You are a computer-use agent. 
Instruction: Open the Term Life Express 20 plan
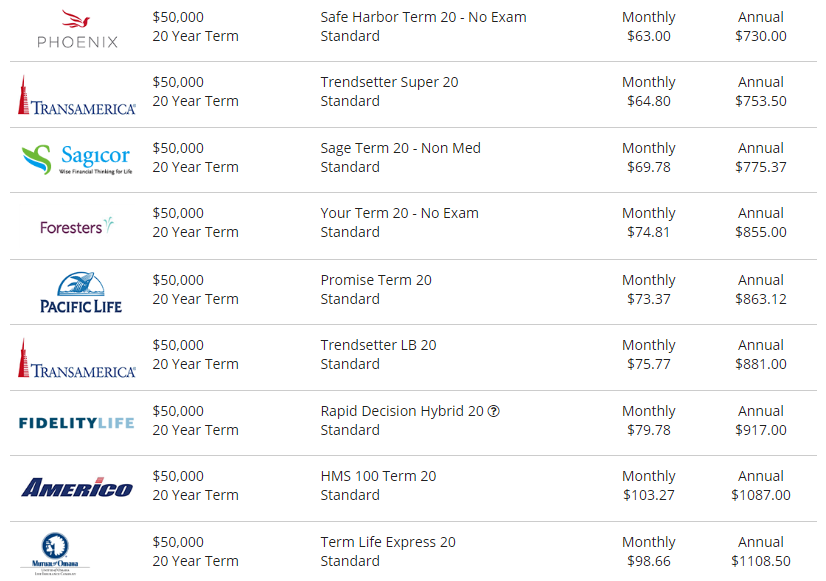[388, 541]
